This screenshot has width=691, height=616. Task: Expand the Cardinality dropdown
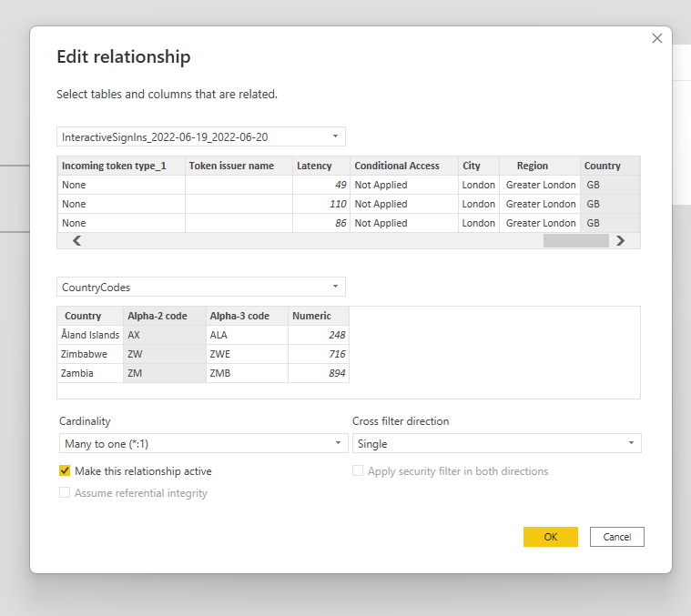(x=204, y=443)
